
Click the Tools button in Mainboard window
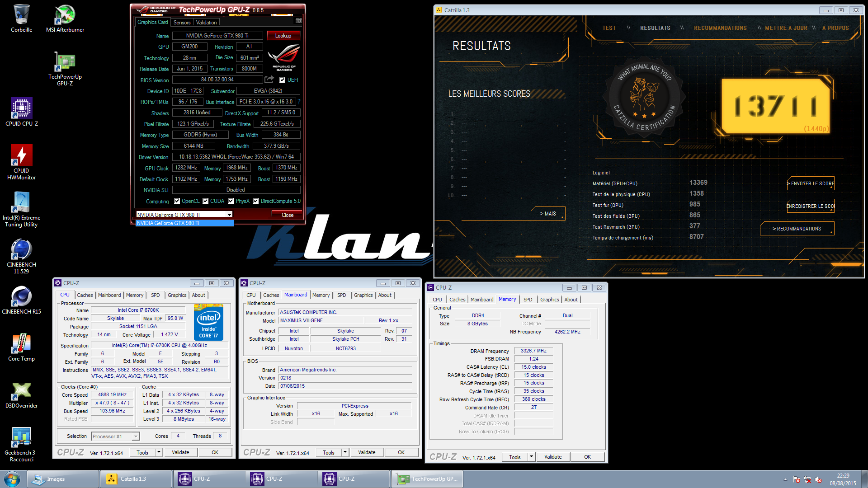pyautogui.click(x=329, y=452)
